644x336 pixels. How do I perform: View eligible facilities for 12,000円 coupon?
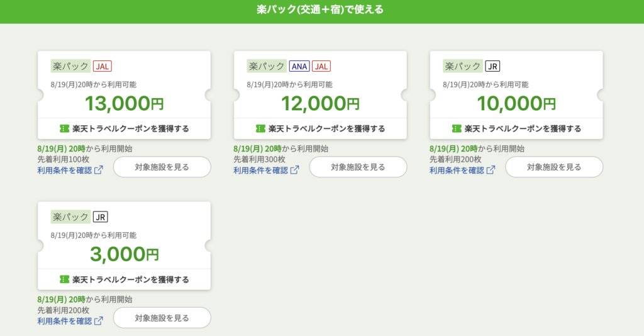pyautogui.click(x=358, y=167)
